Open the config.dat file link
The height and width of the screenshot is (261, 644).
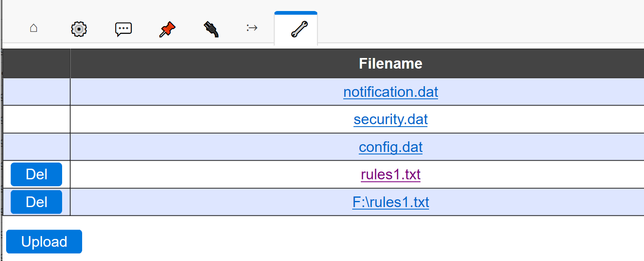click(x=390, y=147)
